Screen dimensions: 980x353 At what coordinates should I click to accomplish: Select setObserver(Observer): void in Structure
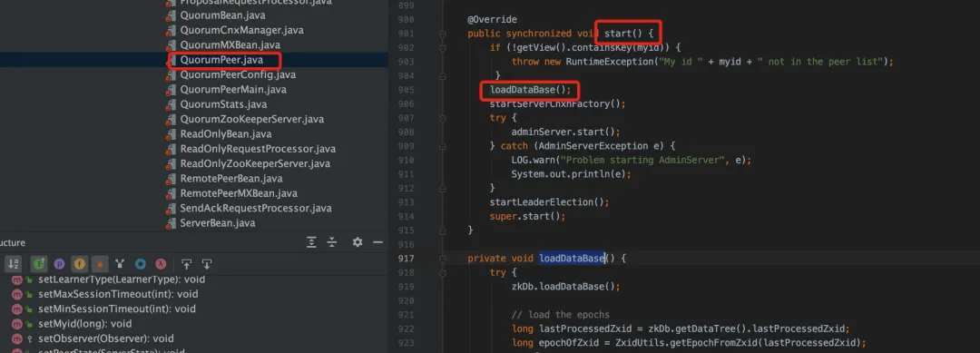point(105,339)
